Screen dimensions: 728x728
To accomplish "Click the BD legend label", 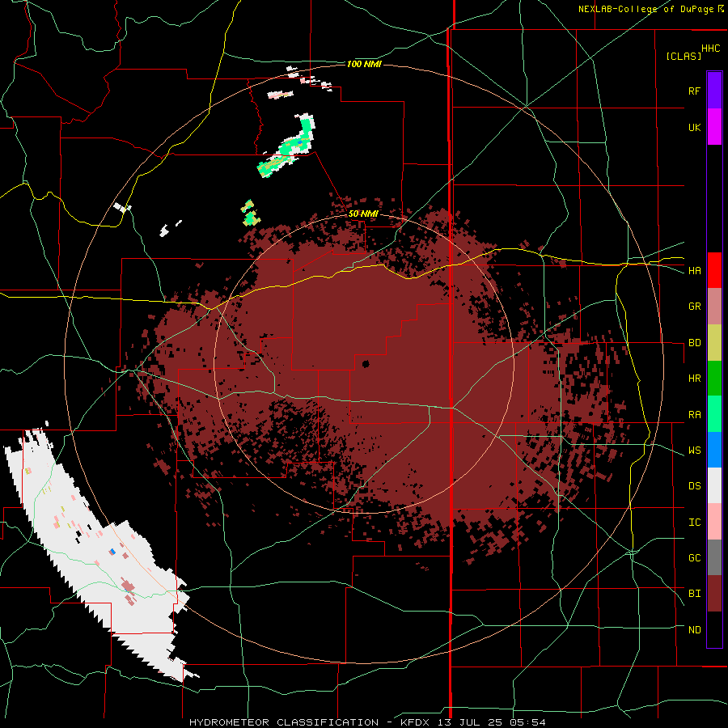I will (x=694, y=343).
